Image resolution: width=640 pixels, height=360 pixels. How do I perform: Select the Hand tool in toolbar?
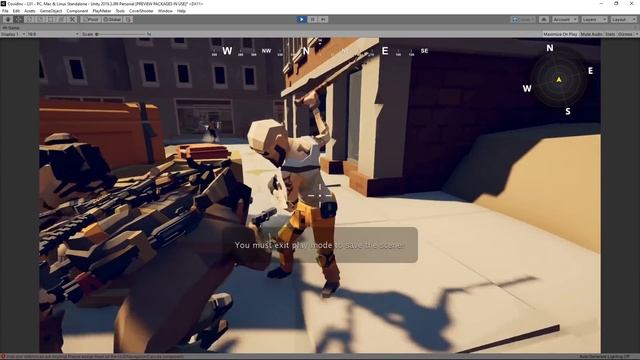[8, 19]
